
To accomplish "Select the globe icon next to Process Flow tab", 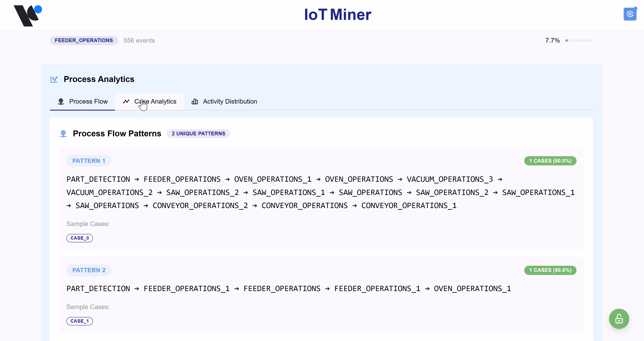I will (x=61, y=102).
